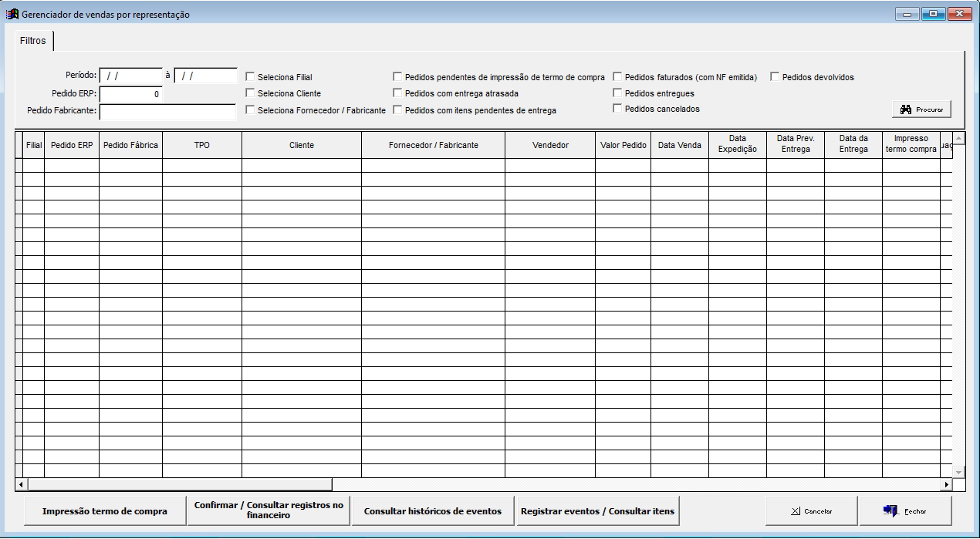Open Impressão termo de compra

point(105,511)
